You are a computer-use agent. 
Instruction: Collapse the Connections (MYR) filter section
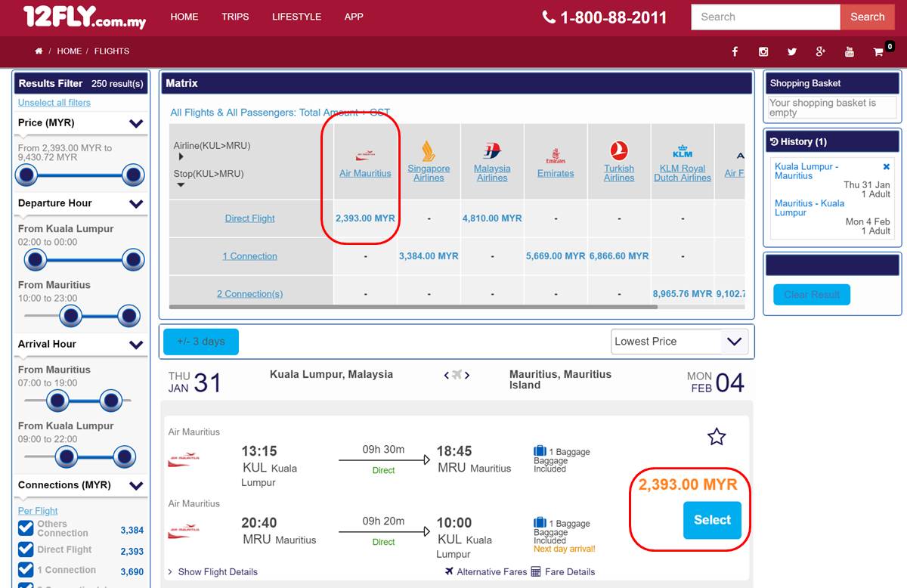(136, 485)
